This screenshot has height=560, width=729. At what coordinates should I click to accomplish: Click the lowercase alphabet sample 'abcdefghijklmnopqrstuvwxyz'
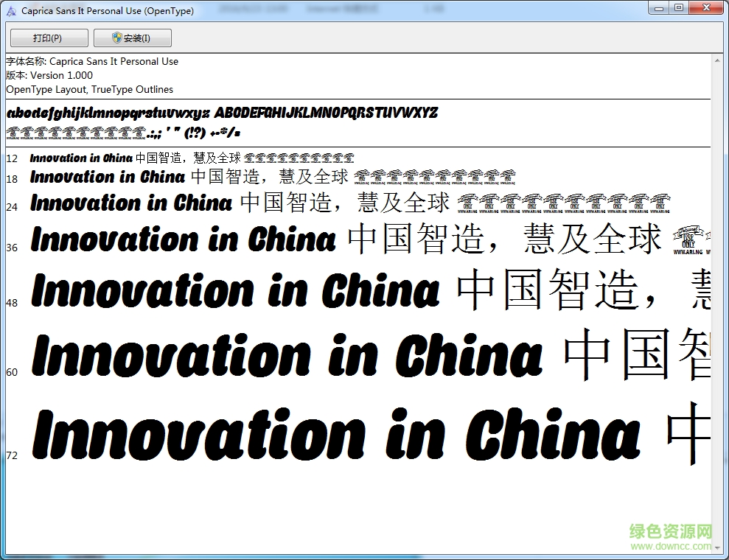(x=108, y=113)
